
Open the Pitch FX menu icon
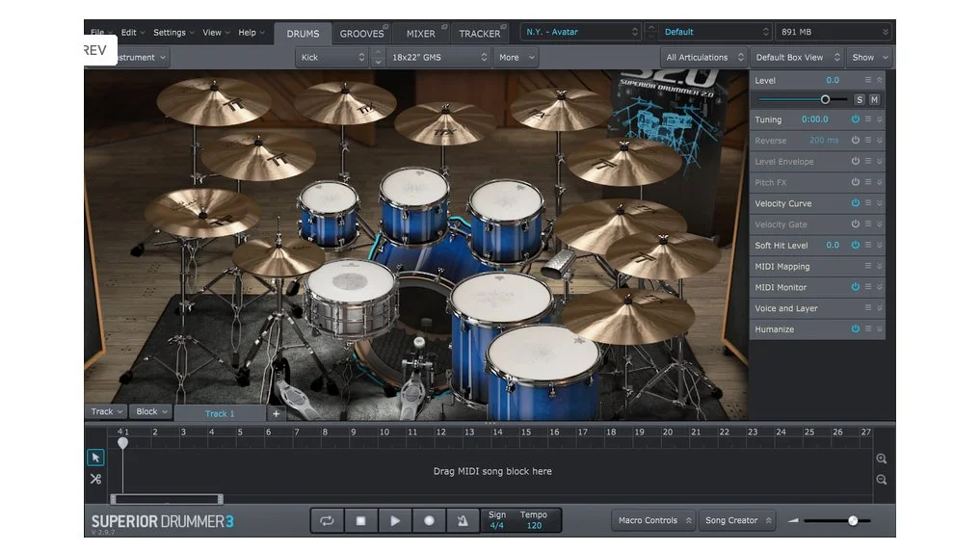click(868, 182)
